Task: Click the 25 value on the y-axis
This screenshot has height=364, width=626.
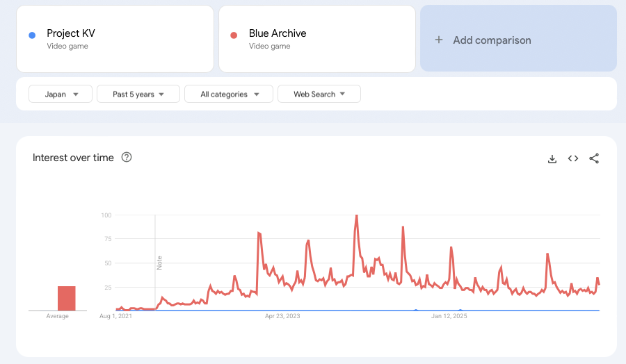Action: click(x=108, y=287)
